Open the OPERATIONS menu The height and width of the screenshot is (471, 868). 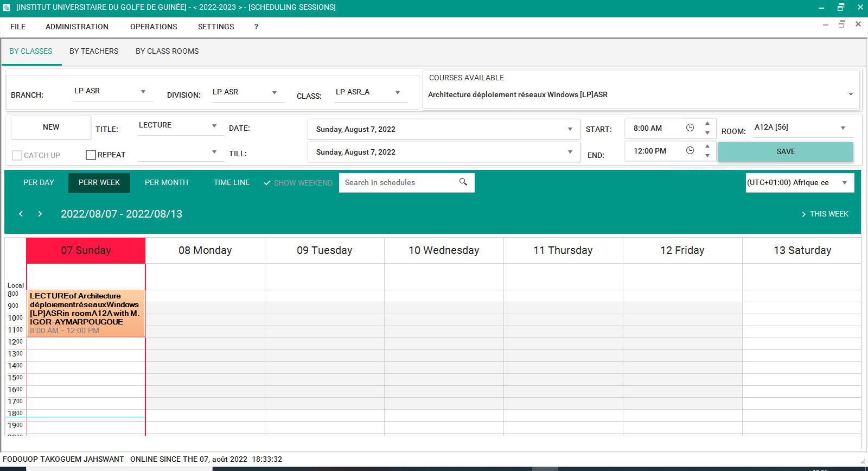click(x=154, y=27)
